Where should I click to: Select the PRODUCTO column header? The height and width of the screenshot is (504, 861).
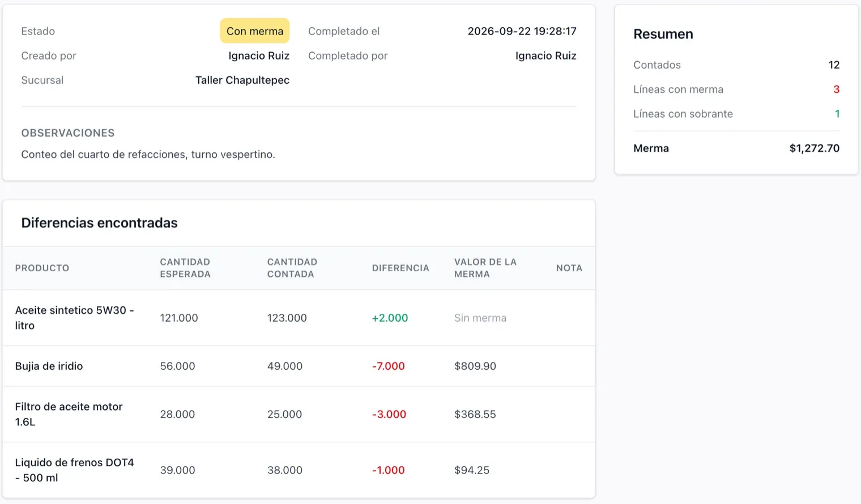pyautogui.click(x=42, y=268)
